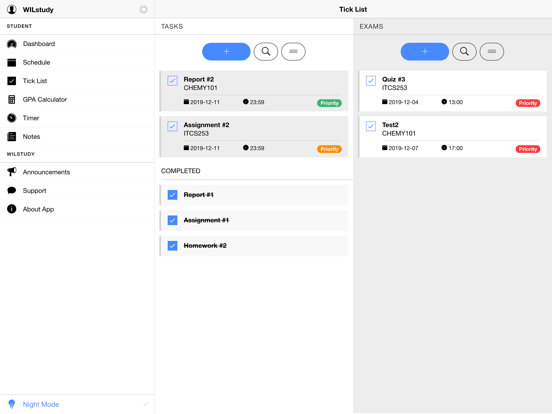The width and height of the screenshot is (552, 414).
Task: Open the Notes page
Action: [x=77, y=137]
